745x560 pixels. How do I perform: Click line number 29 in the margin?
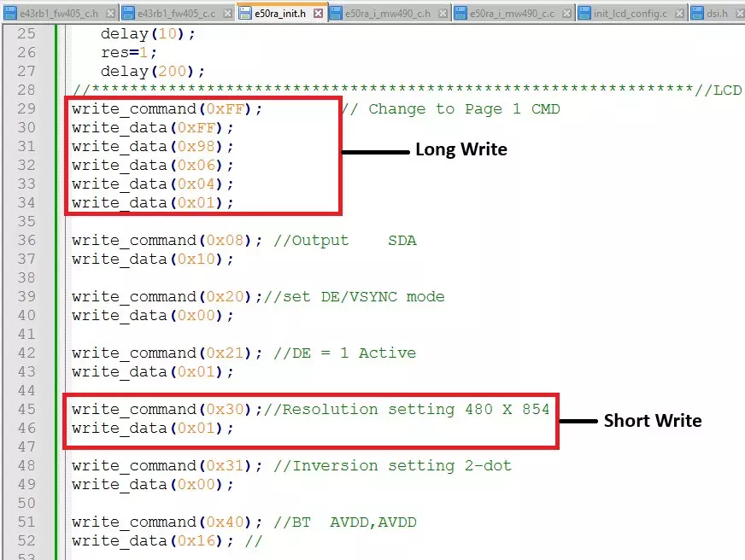coord(26,109)
